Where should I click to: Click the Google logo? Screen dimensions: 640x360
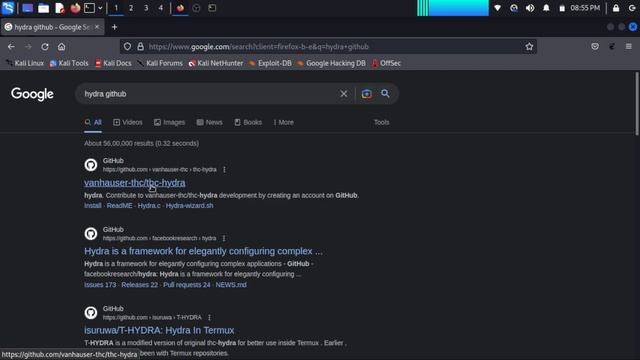click(x=32, y=94)
